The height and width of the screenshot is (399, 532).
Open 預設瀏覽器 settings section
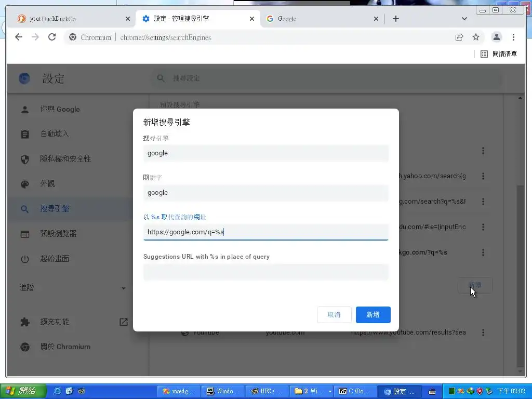point(70,233)
